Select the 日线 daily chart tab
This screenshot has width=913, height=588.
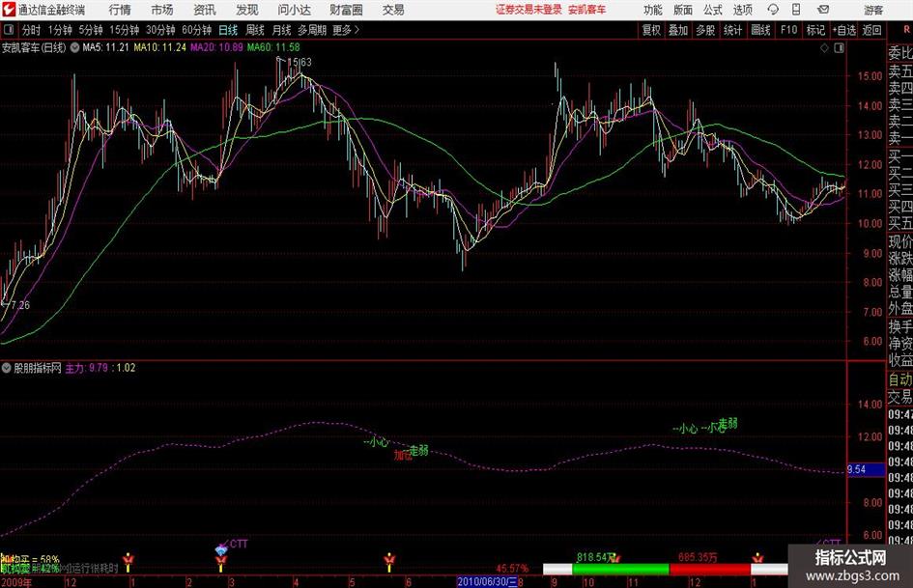tap(228, 30)
